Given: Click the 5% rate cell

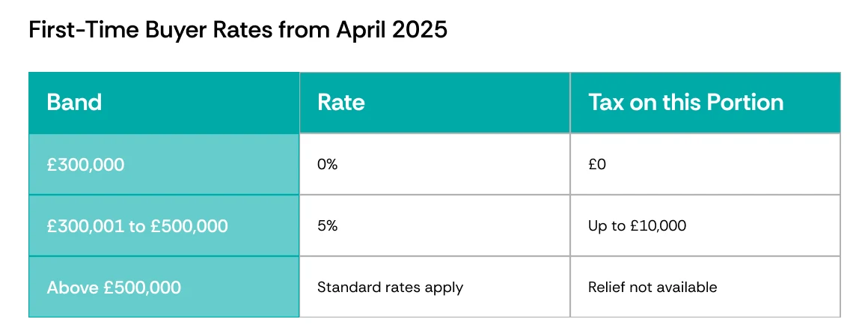Looking at the screenshot, I should point(435,226).
